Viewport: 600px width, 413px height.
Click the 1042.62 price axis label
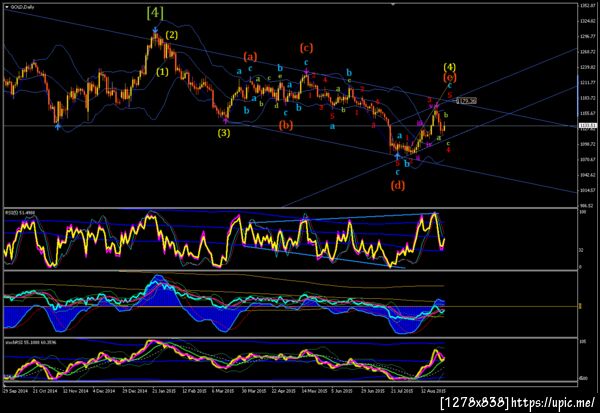pos(587,175)
